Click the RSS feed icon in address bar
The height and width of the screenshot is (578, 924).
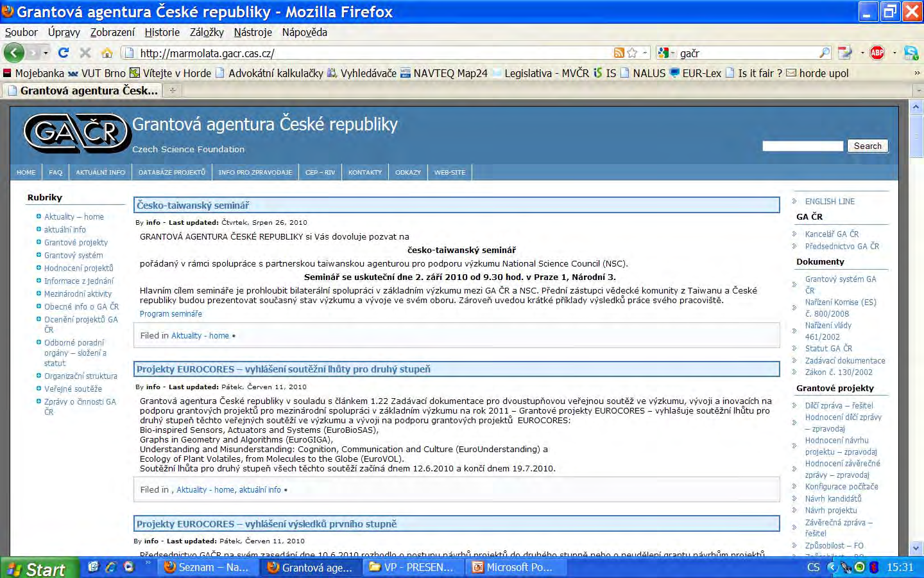pyautogui.click(x=619, y=53)
